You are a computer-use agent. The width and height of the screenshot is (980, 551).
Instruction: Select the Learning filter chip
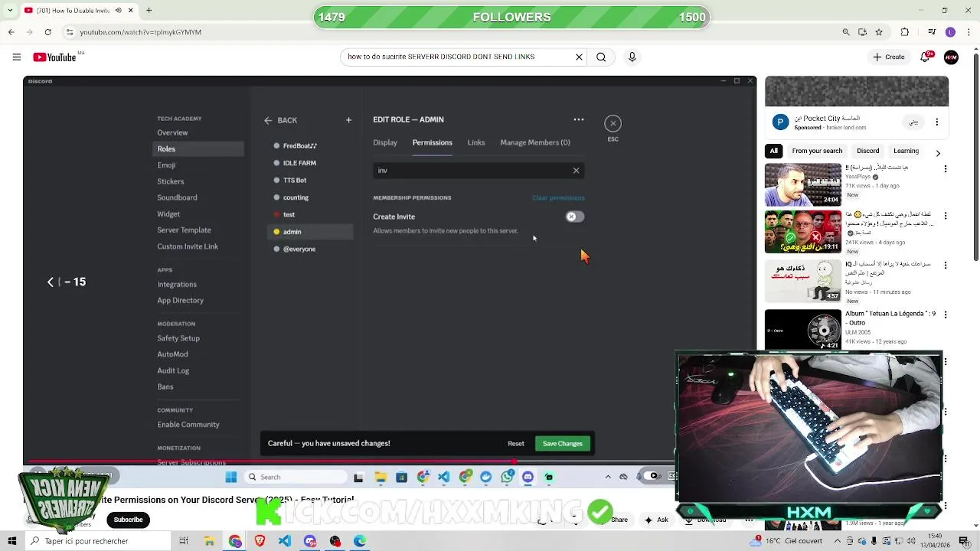(906, 151)
